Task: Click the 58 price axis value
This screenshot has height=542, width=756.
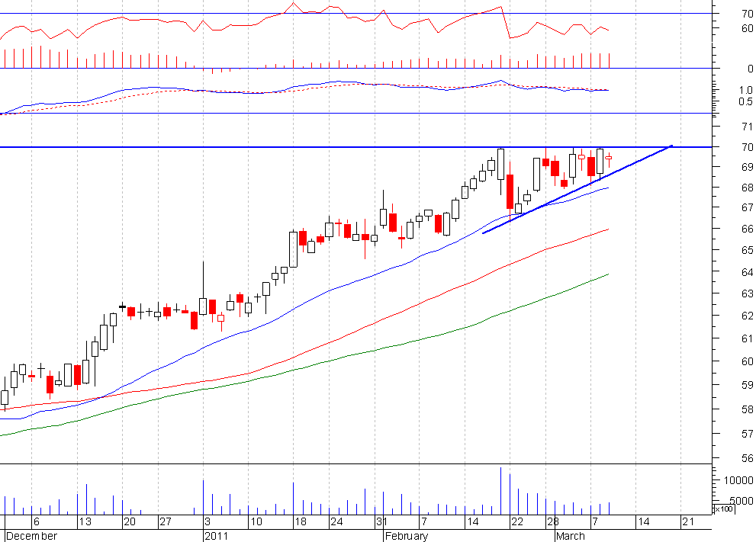Action: point(748,409)
